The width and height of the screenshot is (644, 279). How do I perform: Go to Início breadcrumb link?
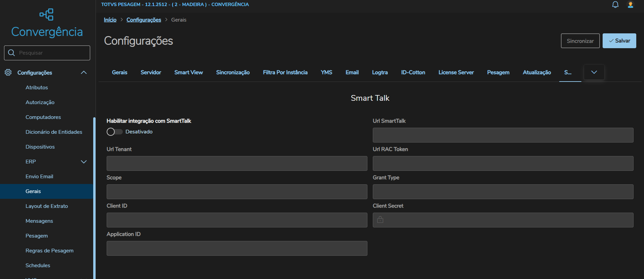click(110, 20)
